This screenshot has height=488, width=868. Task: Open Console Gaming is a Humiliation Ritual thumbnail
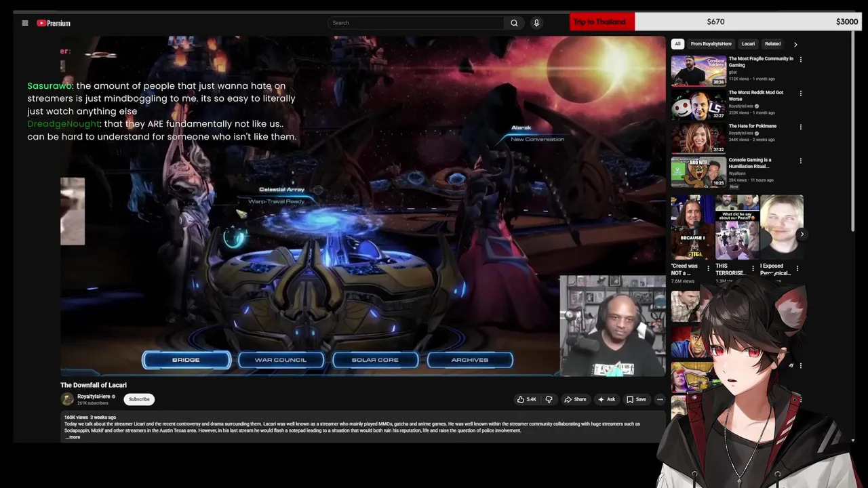tap(698, 172)
